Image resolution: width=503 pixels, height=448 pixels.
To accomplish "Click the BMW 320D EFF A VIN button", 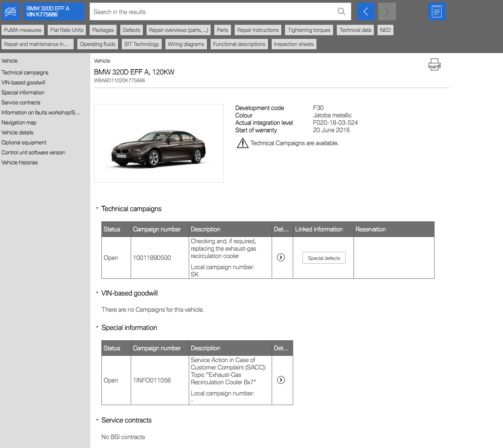I will click(x=53, y=11).
